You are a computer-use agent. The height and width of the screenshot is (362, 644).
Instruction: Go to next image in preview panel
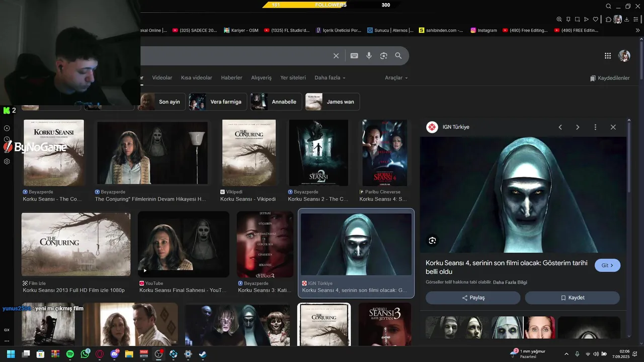tap(578, 127)
